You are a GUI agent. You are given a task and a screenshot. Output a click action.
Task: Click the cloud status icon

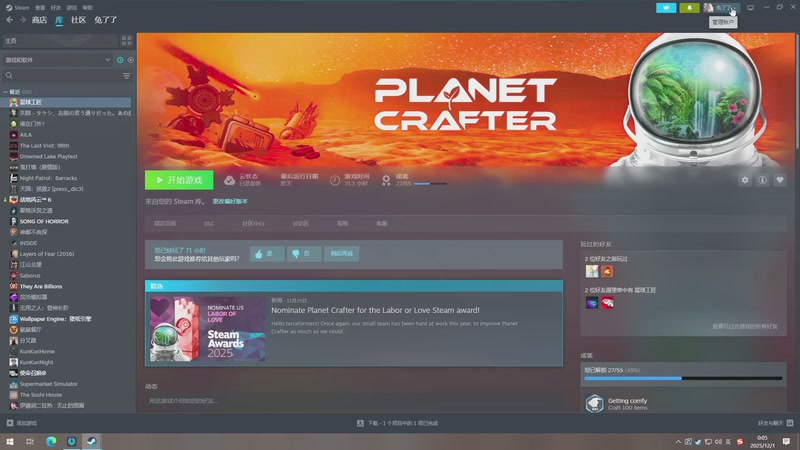point(230,180)
